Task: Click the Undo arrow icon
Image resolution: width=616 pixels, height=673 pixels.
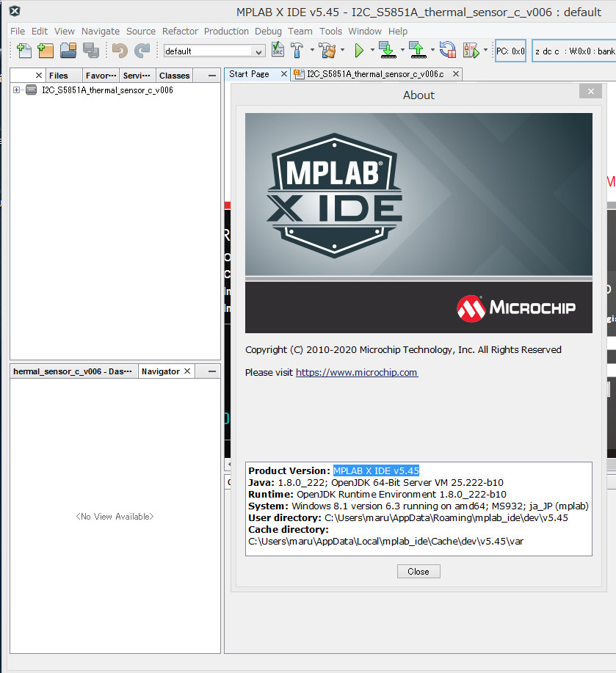Action: (x=120, y=51)
